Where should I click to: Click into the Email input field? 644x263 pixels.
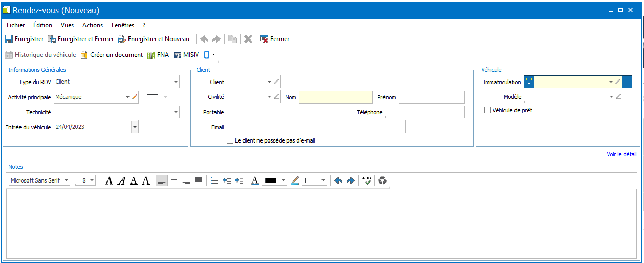316,127
